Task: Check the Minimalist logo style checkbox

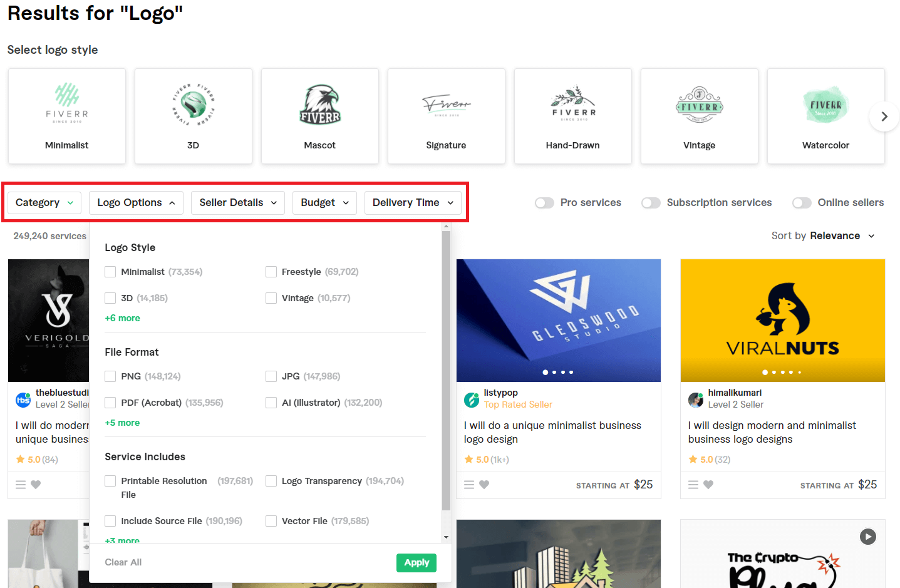Action: [x=110, y=272]
